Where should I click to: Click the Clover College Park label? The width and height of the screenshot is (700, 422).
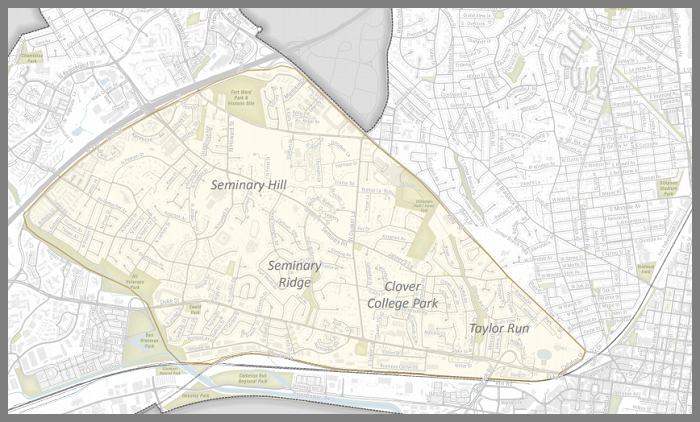coord(402,294)
